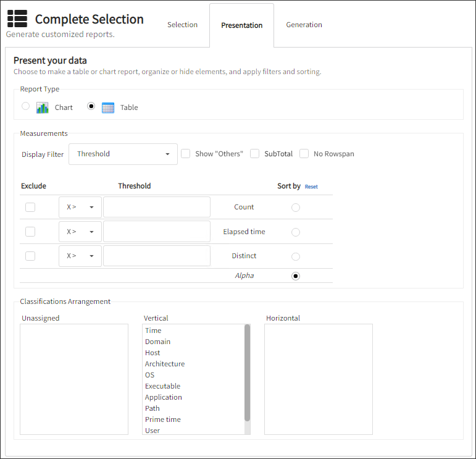
Task: Click the table grid report icon
Action: click(x=108, y=107)
